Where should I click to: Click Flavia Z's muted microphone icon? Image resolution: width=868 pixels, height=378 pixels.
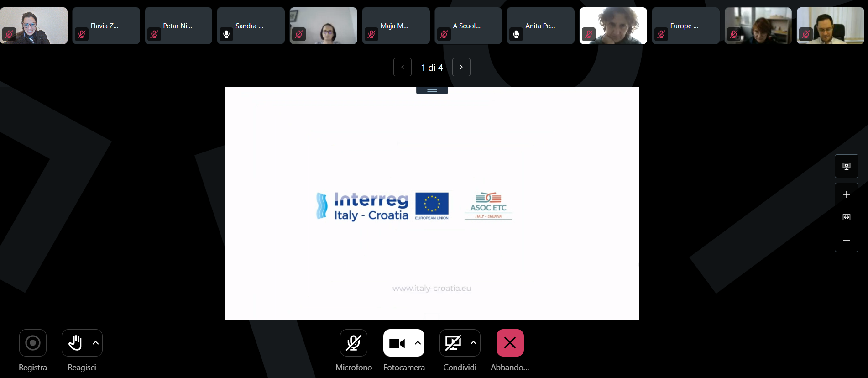(x=82, y=34)
